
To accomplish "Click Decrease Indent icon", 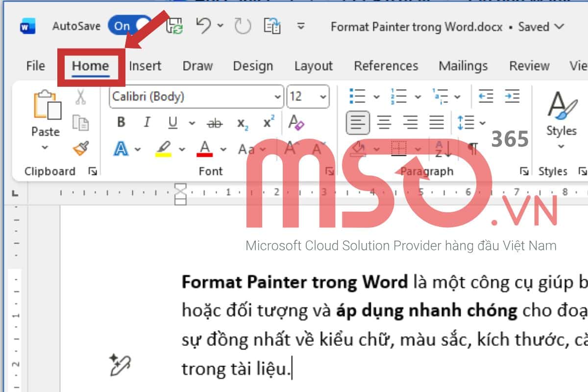I will [486, 96].
